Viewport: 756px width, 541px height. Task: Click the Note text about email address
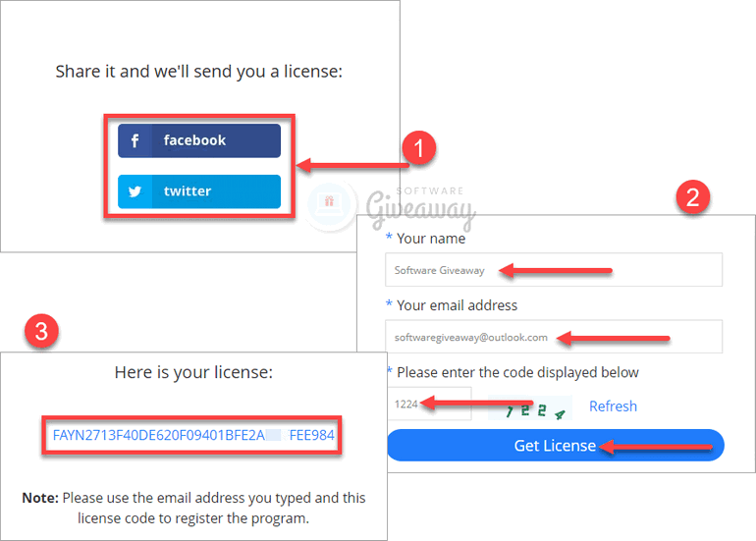193,508
